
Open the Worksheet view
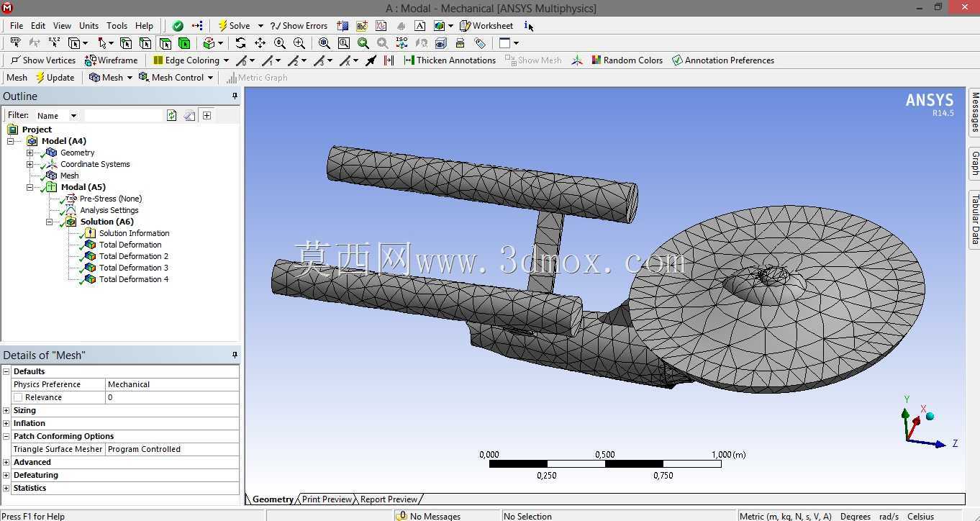[x=486, y=26]
